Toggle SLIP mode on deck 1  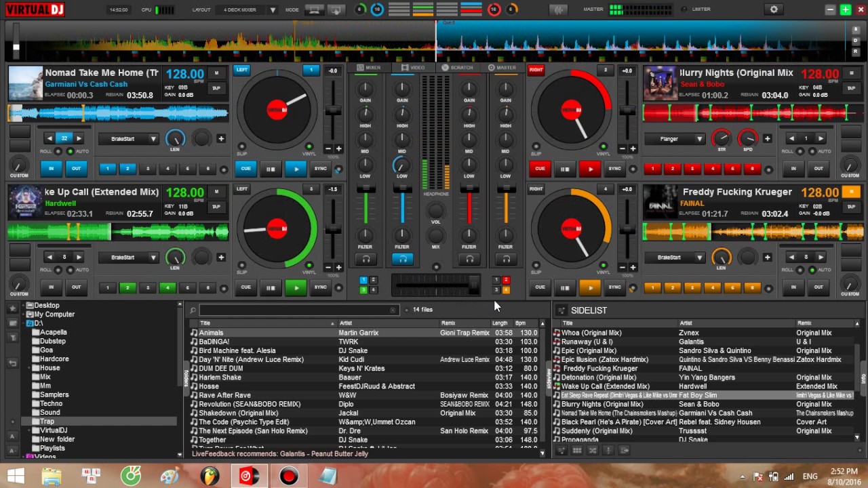(x=243, y=146)
